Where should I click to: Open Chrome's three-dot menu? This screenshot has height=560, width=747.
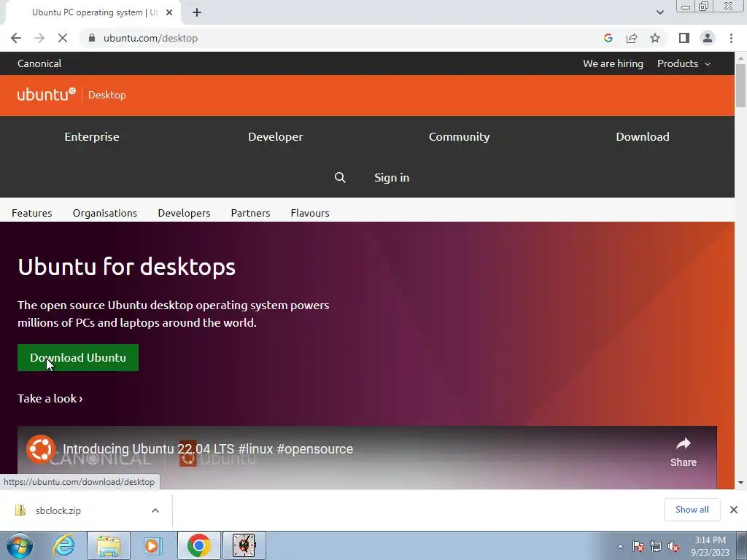pyautogui.click(x=731, y=38)
